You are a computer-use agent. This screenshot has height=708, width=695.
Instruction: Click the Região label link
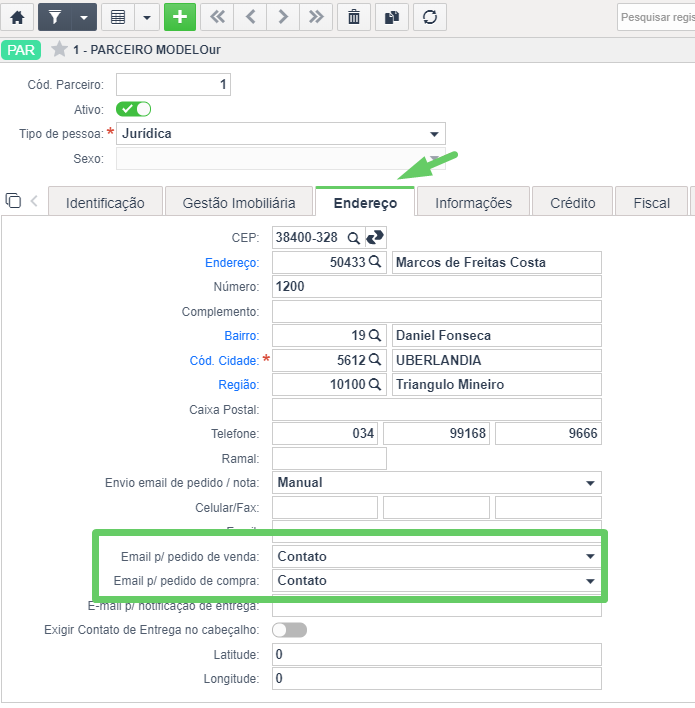coord(239,385)
